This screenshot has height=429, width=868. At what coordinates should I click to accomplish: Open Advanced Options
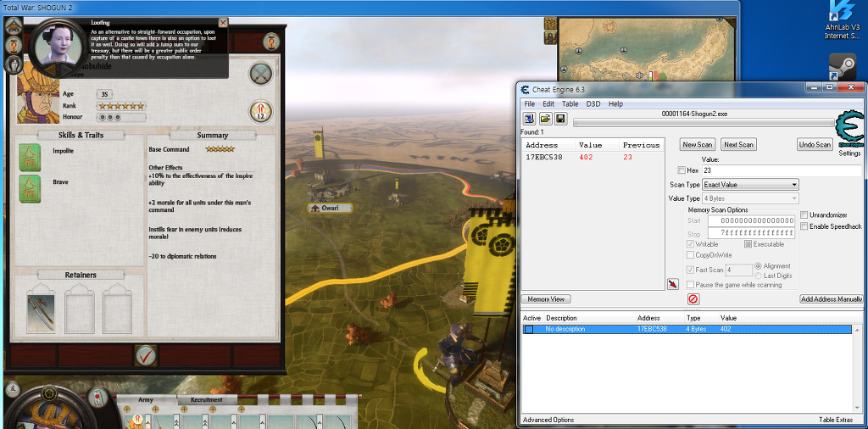[x=548, y=420]
